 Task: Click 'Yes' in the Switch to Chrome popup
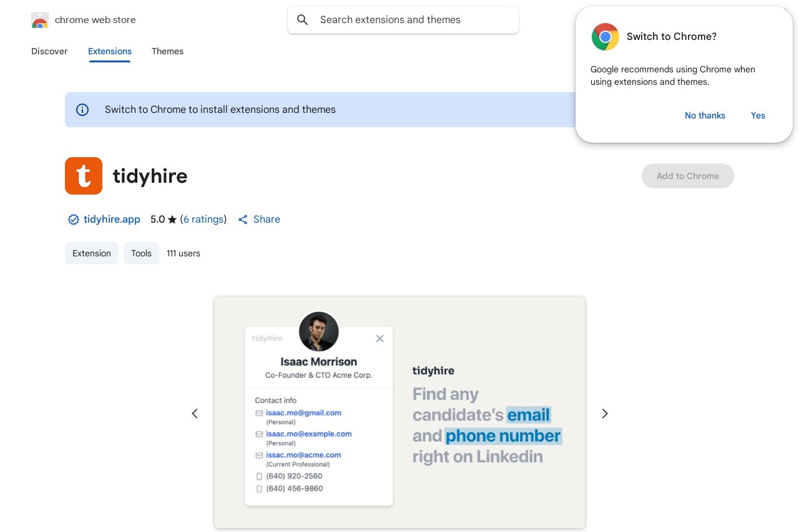(758, 115)
